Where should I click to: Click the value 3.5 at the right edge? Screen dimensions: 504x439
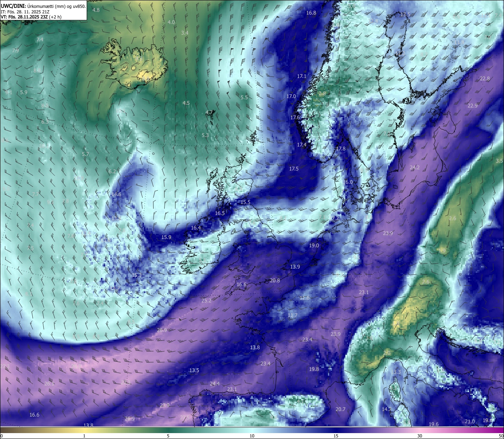point(499,161)
